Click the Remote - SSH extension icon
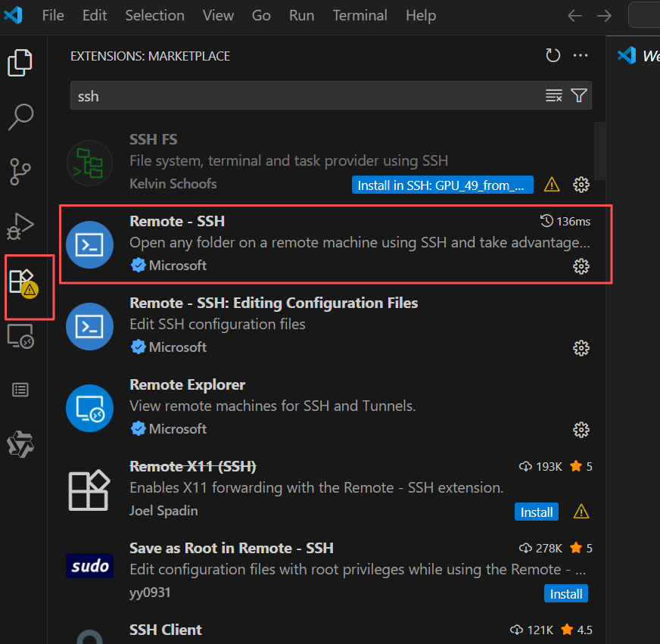Screen dimensions: 660x644 (x=89, y=244)
